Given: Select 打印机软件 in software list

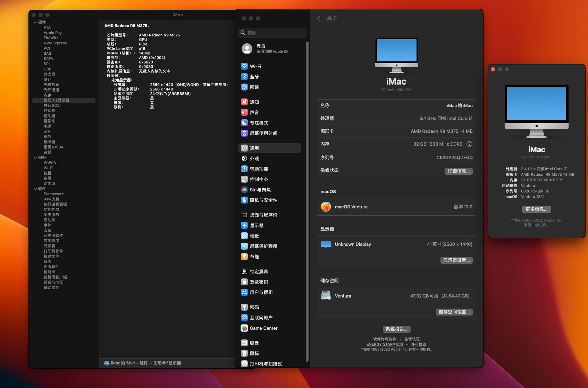Looking at the screenshot, I should 53,251.
